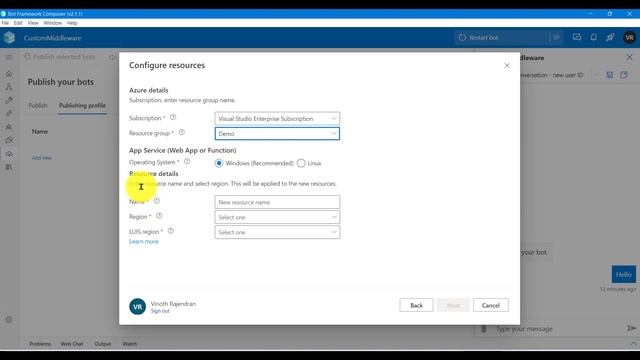Open the Region dropdown
The height and width of the screenshot is (360, 640).
(277, 217)
